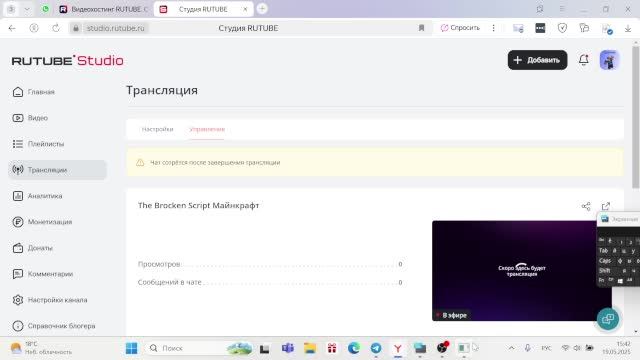The height and width of the screenshot is (360, 640).
Task: Click the Трансляция page heading
Action: point(162,90)
